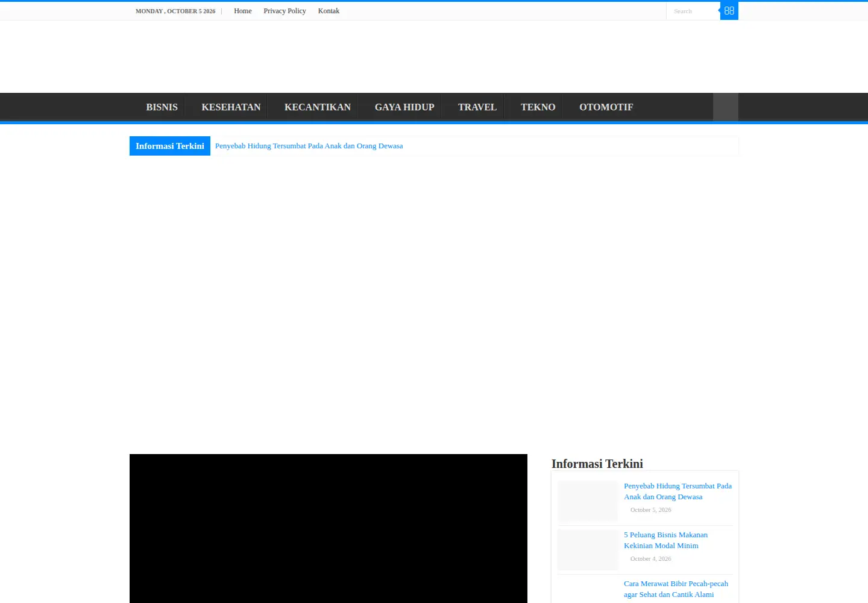Click the sidebar date October 5, 2026
Image resolution: width=868 pixels, height=603 pixels.
[651, 510]
